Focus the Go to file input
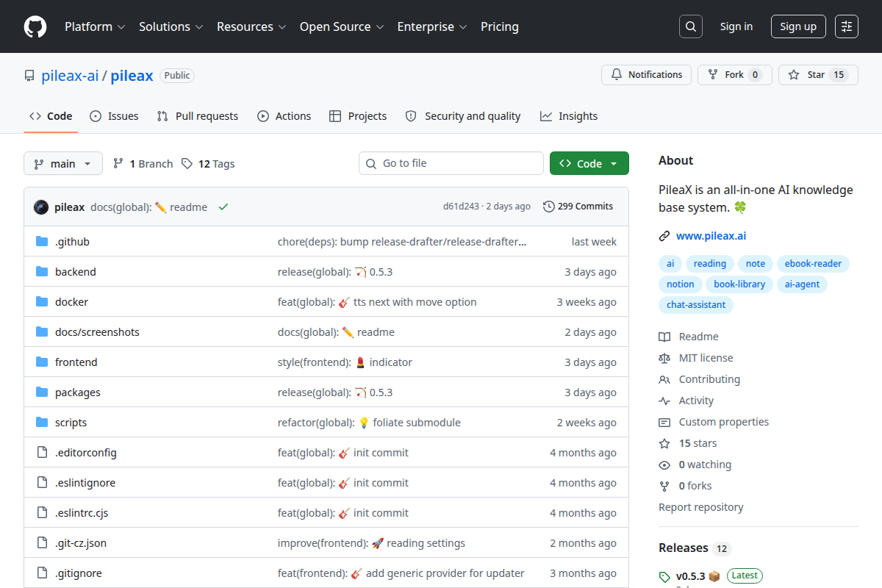882x588 pixels. pyautogui.click(x=451, y=163)
